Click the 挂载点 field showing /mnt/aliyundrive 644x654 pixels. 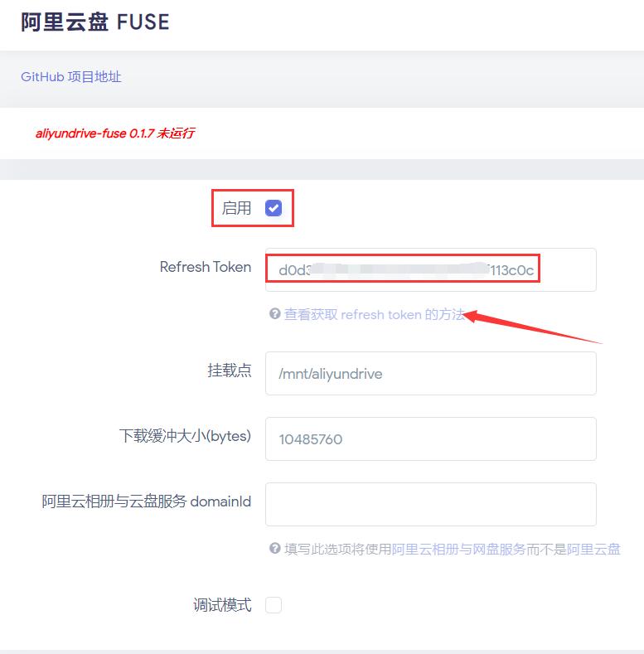pos(431,373)
